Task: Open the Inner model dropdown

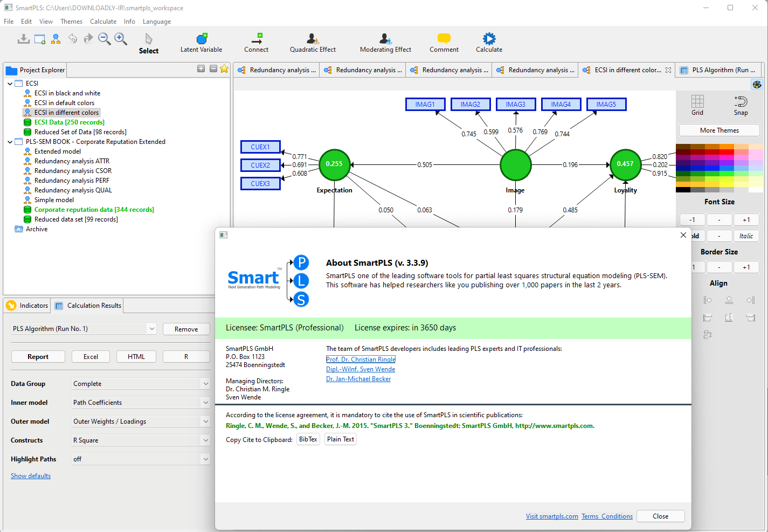Action: coord(205,403)
